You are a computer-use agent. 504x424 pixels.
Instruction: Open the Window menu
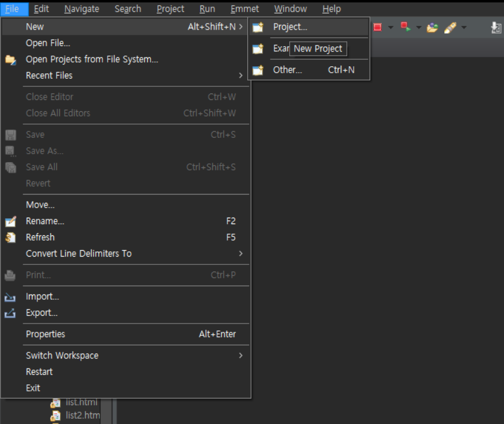coord(290,9)
